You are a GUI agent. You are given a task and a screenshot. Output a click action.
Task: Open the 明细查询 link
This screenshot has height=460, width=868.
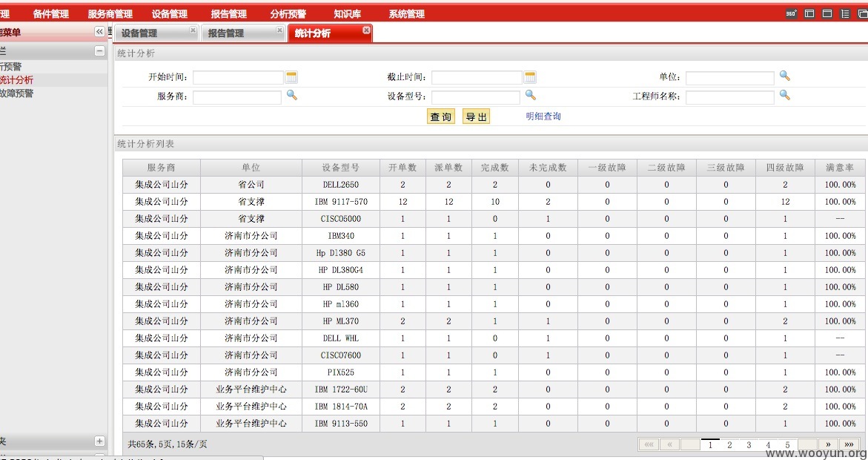(543, 116)
